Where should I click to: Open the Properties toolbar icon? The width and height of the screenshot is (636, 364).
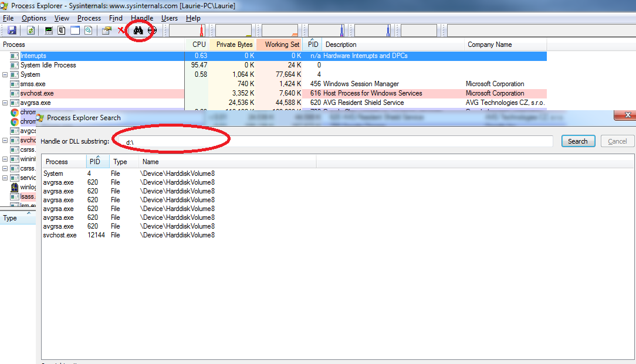[x=107, y=30]
